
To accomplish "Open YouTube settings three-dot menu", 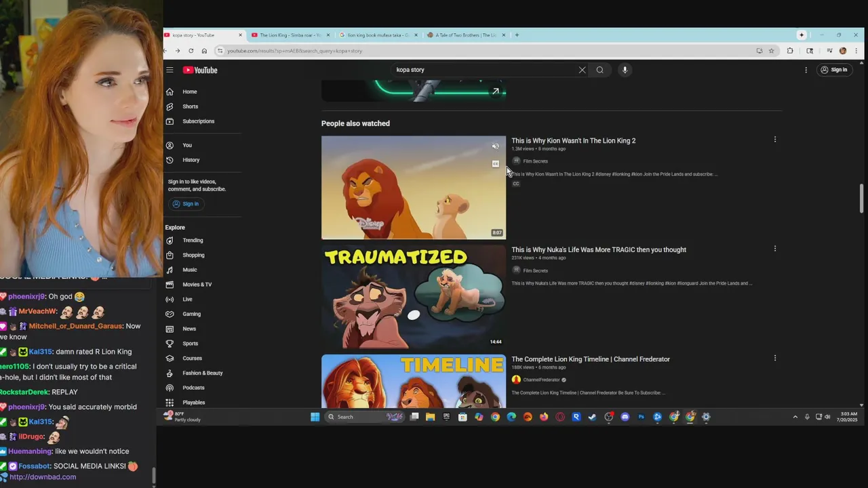I will tap(806, 70).
